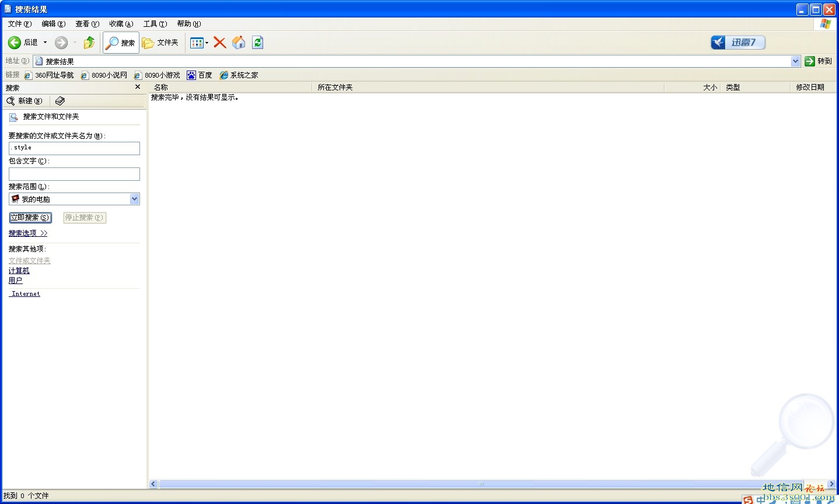Click the 找到 0 个文件 status text
Viewport: 839px width, 504px height.
coord(26,496)
